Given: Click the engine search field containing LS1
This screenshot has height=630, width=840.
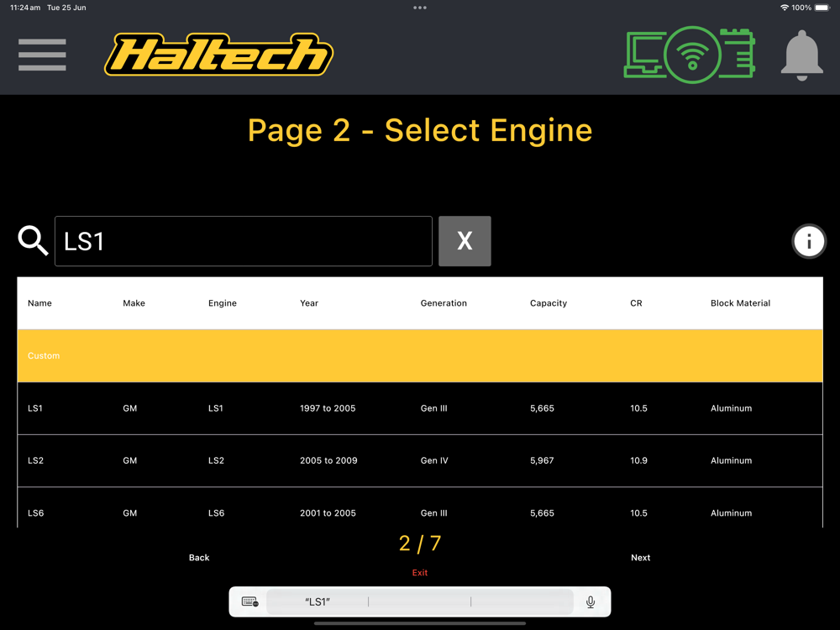Looking at the screenshot, I should (x=244, y=241).
